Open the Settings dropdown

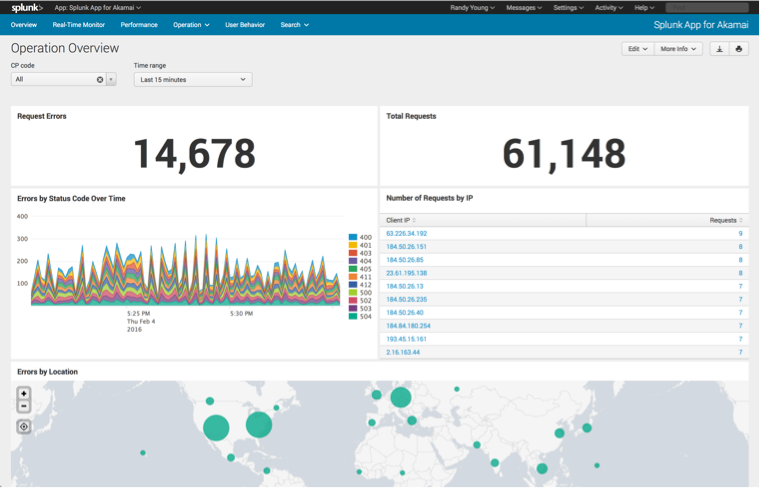569,8
